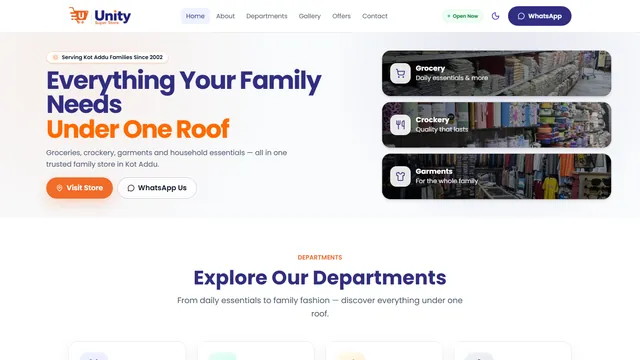This screenshot has width=640, height=360.
Task: Click the Grocery cart icon in the card
Action: pos(400,73)
